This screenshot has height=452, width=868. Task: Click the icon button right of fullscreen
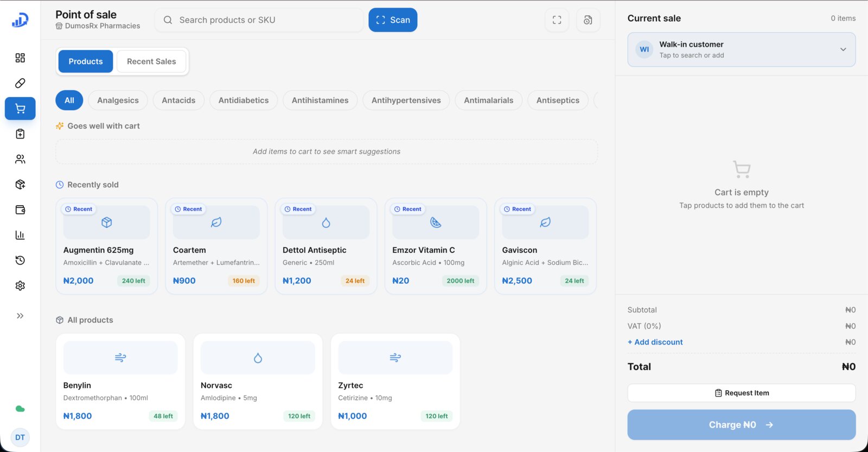click(x=588, y=20)
